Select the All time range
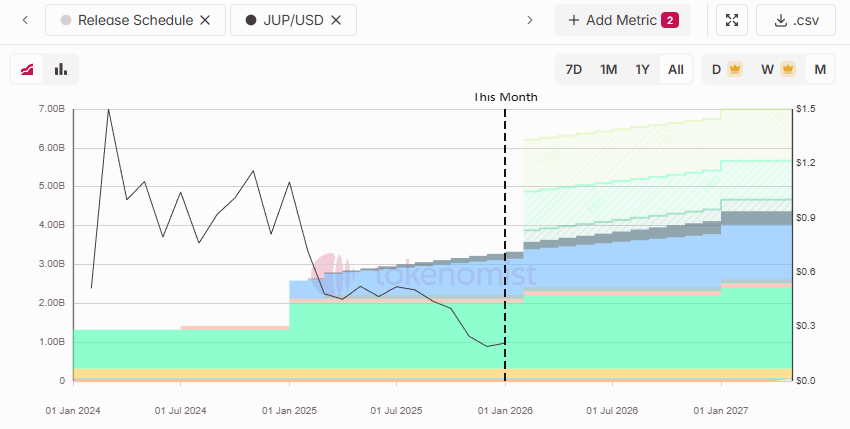The image size is (850, 429). [x=676, y=69]
